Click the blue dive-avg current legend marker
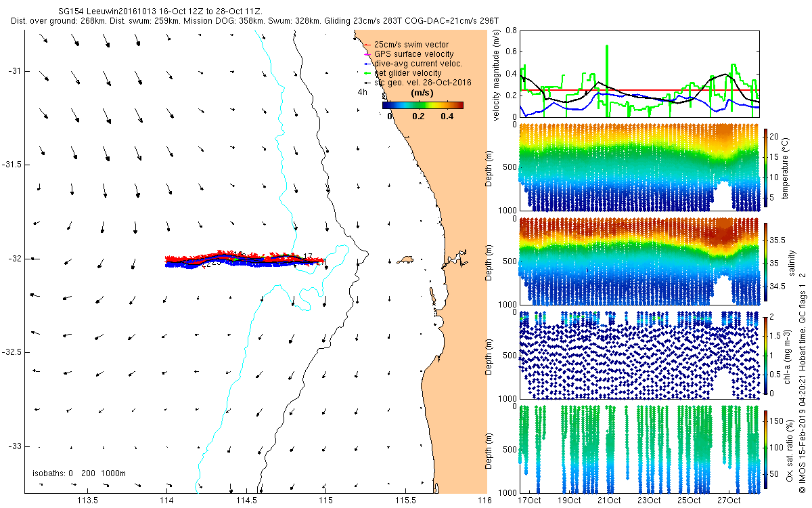The width and height of the screenshot is (812, 508). 367,63
